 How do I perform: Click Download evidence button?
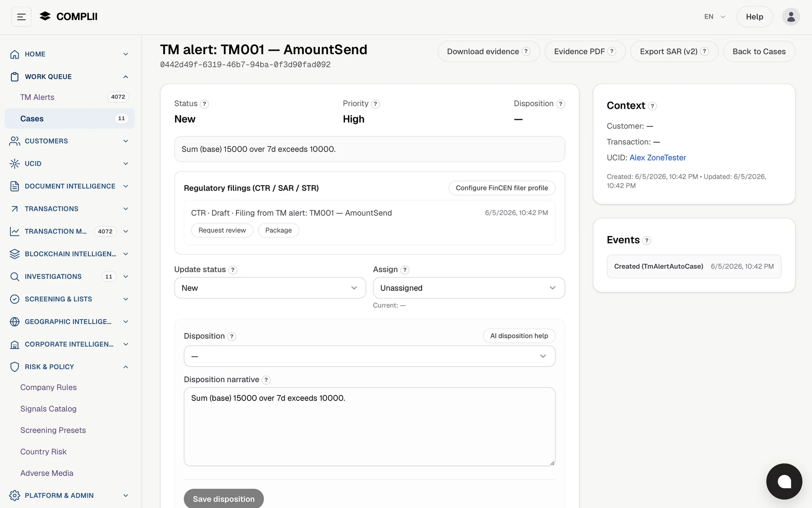coord(488,52)
